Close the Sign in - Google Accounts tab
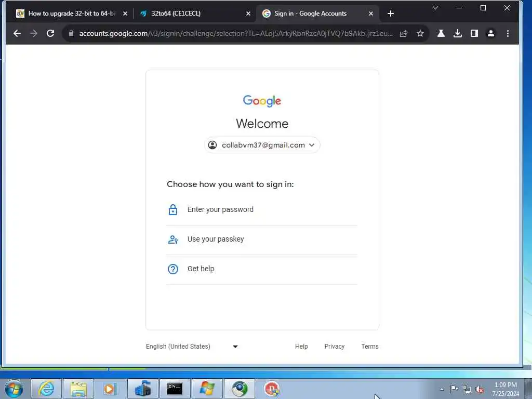 (371, 14)
